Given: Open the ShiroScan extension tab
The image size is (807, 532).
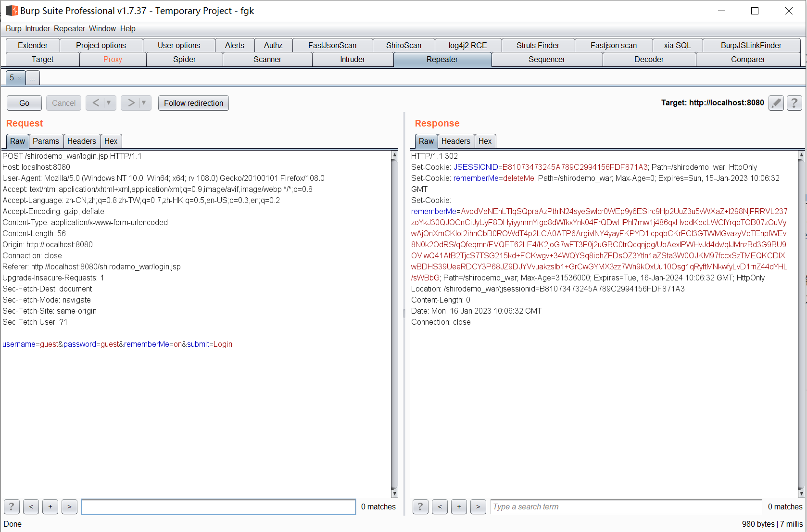Looking at the screenshot, I should 403,45.
